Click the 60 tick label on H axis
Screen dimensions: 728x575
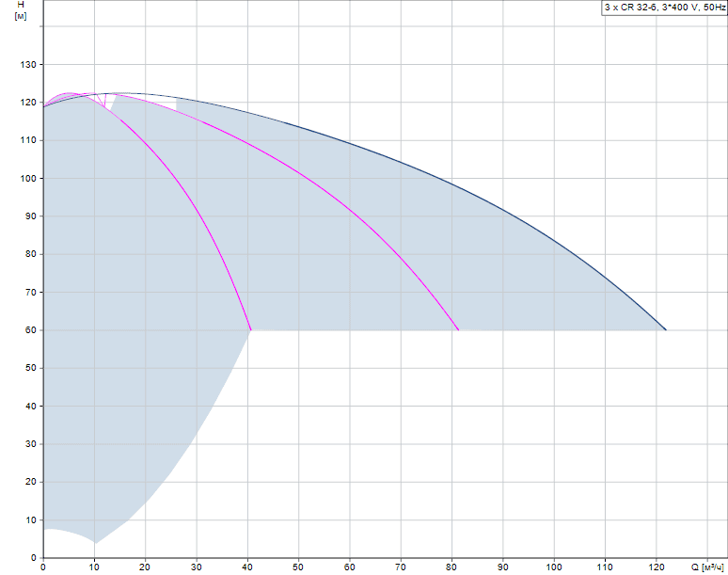(x=31, y=330)
